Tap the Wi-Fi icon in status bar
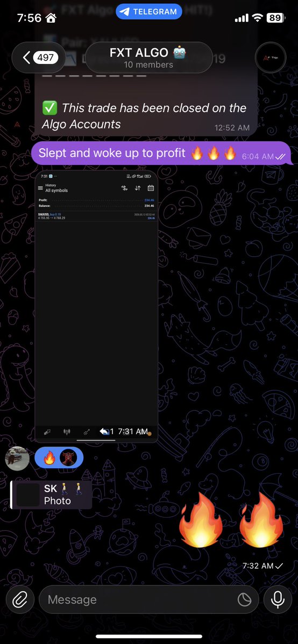Screen dimensions: 298x644 click(x=258, y=18)
